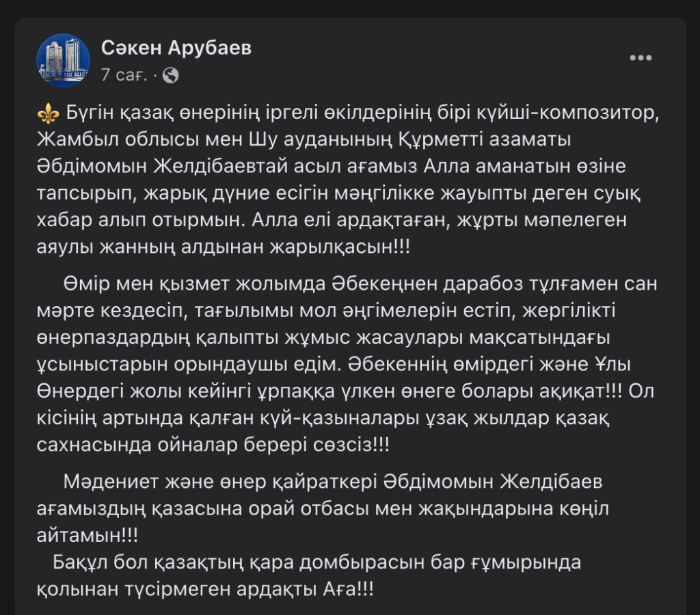Open Сәкен Арубаев's profile picture
Image resolution: width=700 pixels, height=615 pixels.
click(63, 60)
